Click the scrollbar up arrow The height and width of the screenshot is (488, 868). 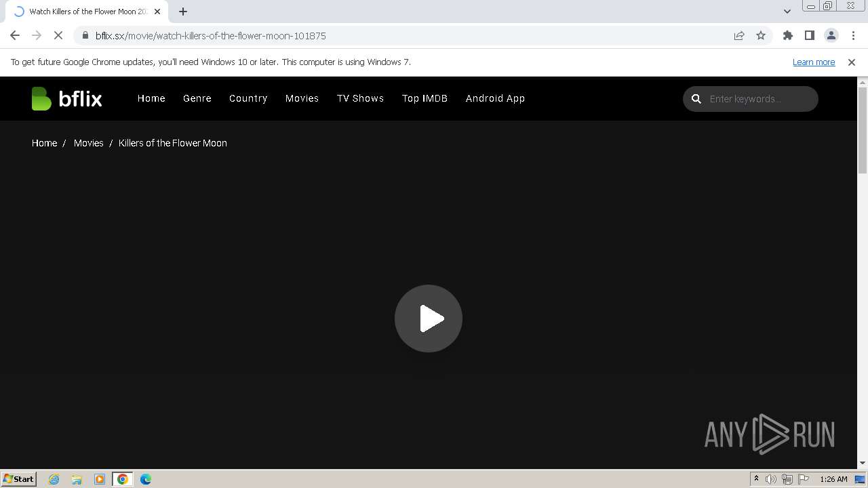(x=863, y=82)
